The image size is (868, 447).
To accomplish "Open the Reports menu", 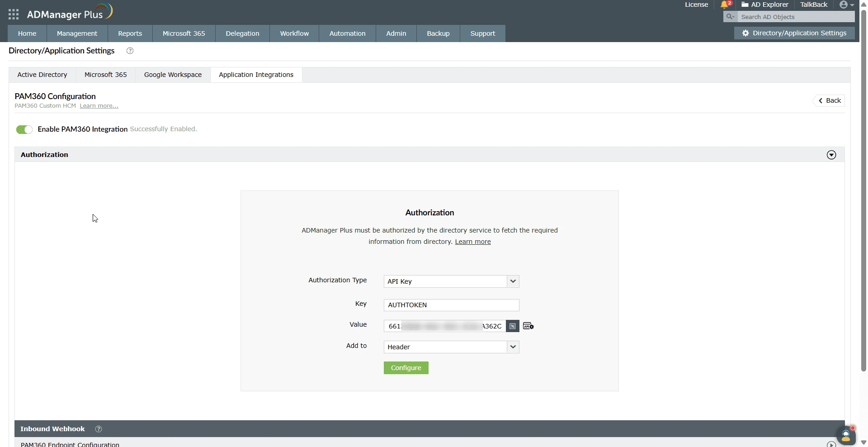I will click(x=130, y=33).
